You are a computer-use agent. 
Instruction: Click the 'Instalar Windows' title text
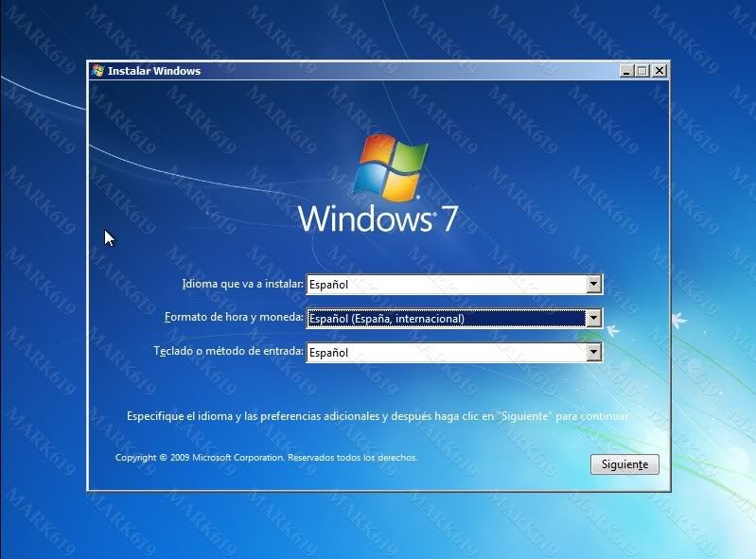click(154, 71)
